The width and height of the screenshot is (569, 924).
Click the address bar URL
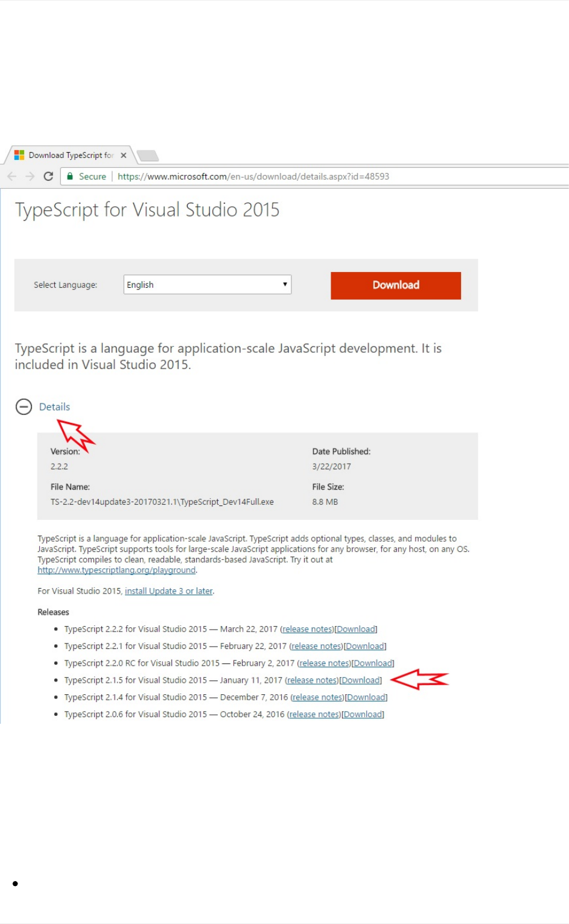click(253, 176)
